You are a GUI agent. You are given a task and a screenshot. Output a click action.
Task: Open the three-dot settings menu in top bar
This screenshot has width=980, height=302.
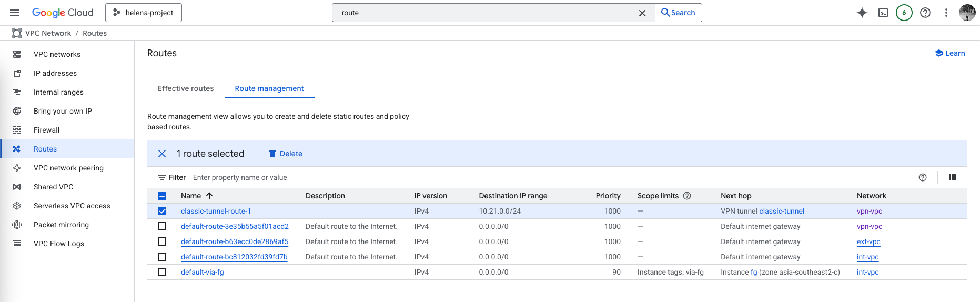[x=946, y=13]
